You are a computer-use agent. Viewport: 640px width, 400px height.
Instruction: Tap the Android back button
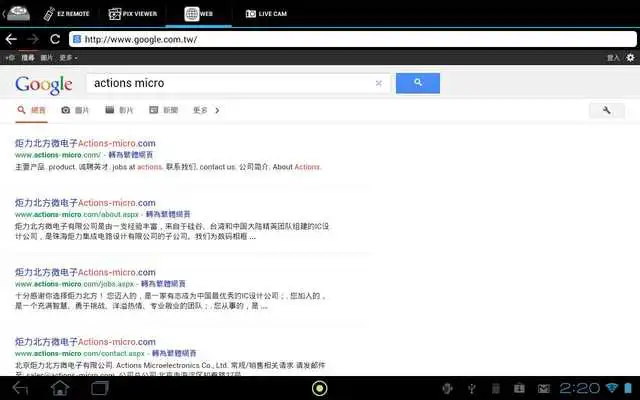(x=20, y=388)
